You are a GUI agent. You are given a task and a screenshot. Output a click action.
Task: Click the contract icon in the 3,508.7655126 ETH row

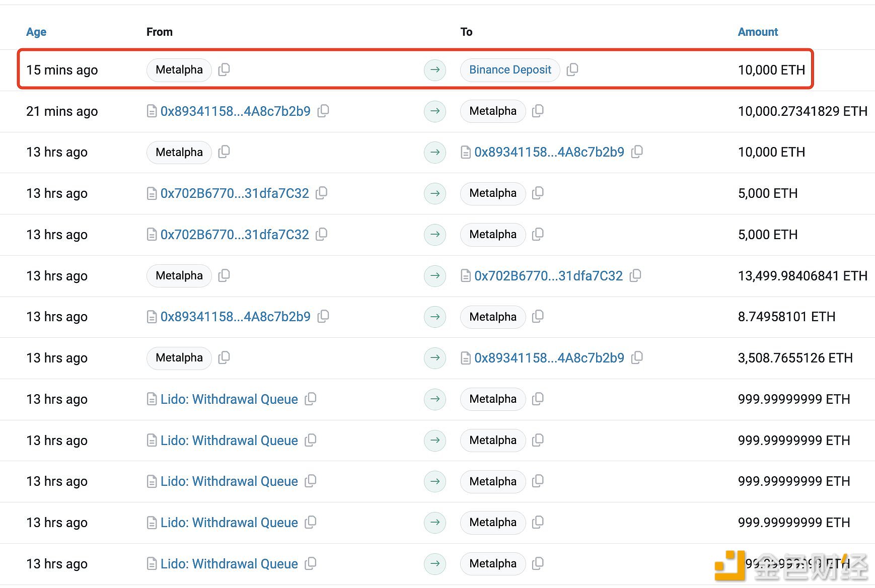point(466,358)
